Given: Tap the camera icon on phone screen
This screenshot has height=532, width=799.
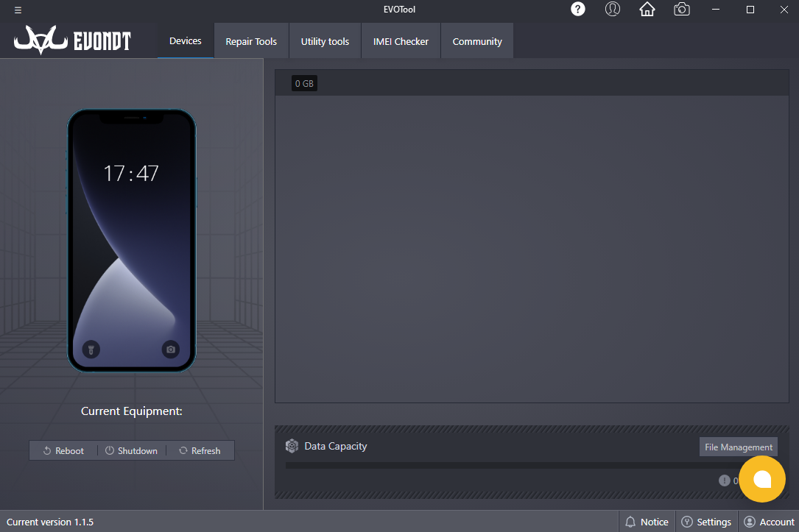Looking at the screenshot, I should pos(171,350).
